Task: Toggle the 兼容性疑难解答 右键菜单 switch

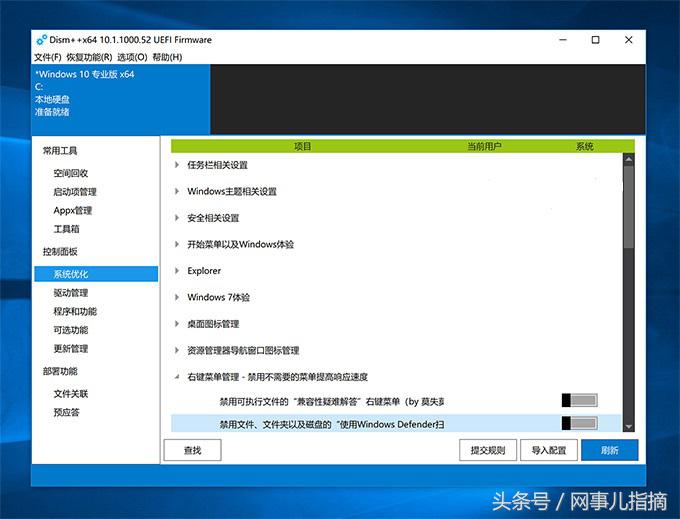Action: click(579, 401)
